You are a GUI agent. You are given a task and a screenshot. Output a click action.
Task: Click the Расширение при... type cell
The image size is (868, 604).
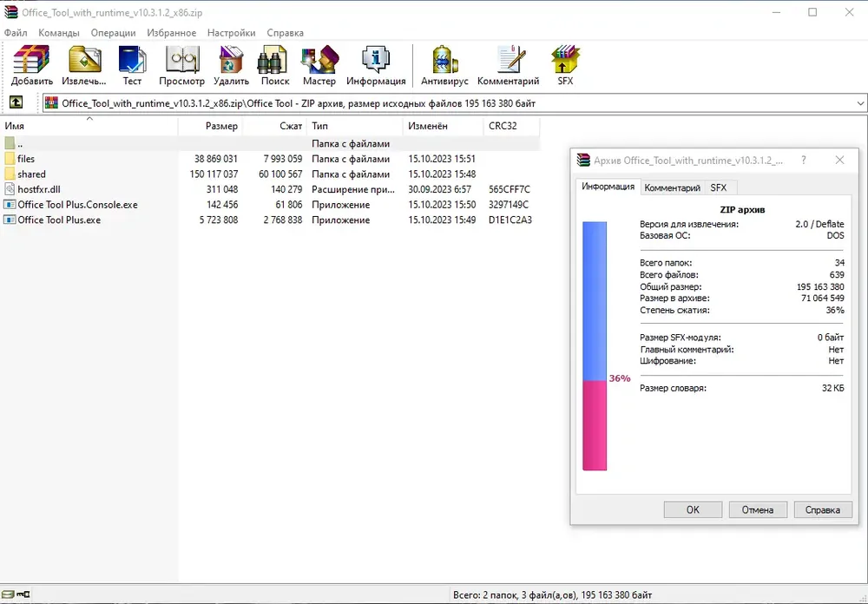[x=353, y=189]
